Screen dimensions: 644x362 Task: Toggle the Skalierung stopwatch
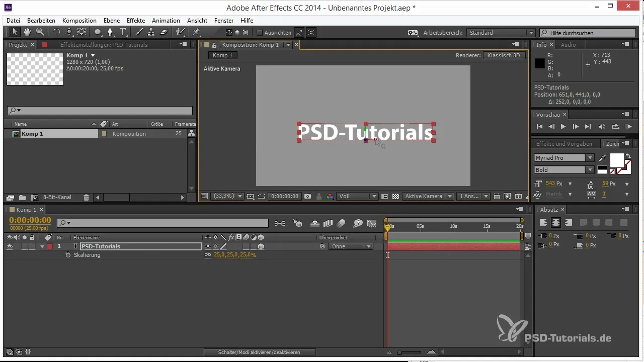pyautogui.click(x=68, y=255)
